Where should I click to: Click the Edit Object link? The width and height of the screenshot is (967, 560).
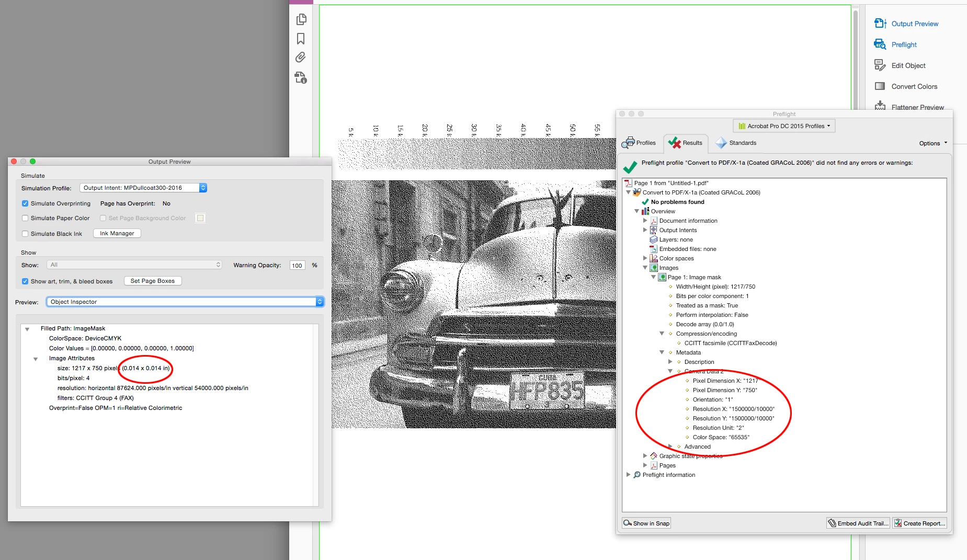[x=908, y=65]
